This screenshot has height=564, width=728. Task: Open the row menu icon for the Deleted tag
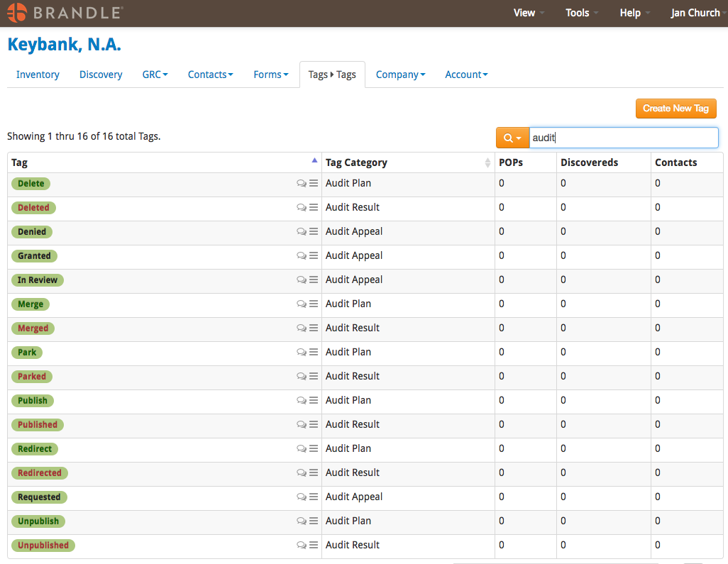314,207
